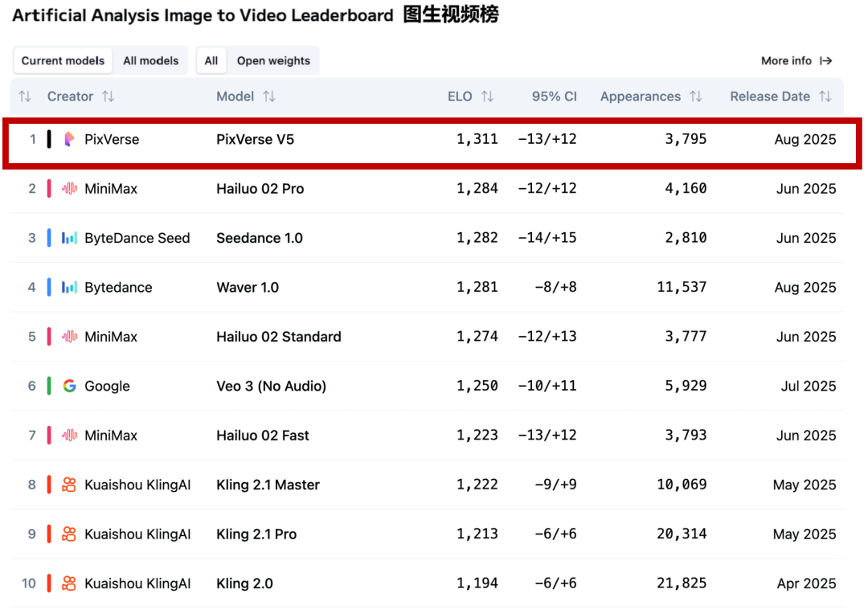Click the appearances count 4,160
868x610 pixels.
coord(686,189)
